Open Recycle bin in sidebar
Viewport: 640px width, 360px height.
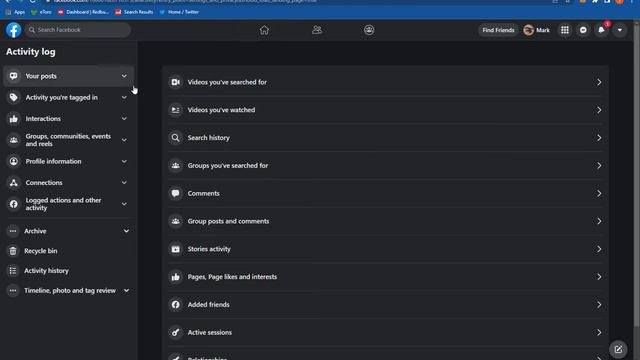pyautogui.click(x=69, y=251)
